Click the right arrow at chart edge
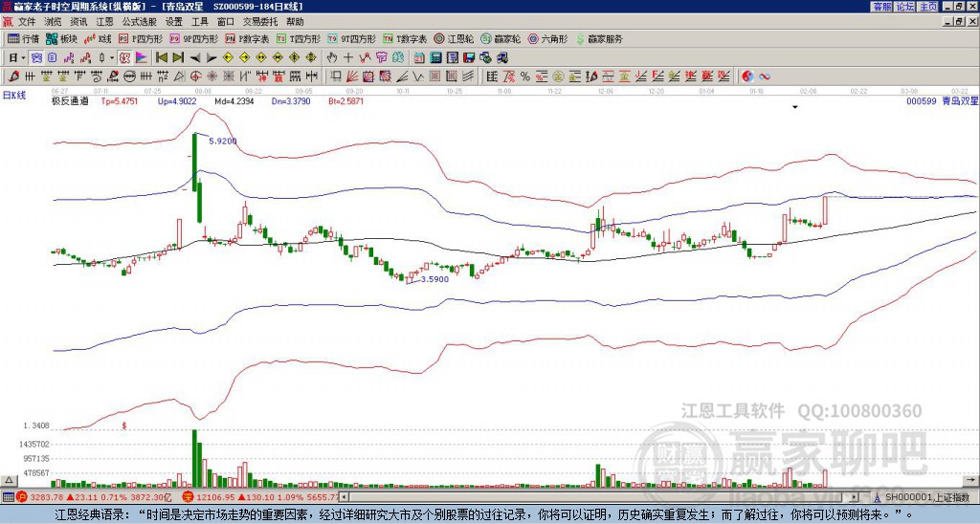Viewport: 980px width, 524px height. point(970,480)
